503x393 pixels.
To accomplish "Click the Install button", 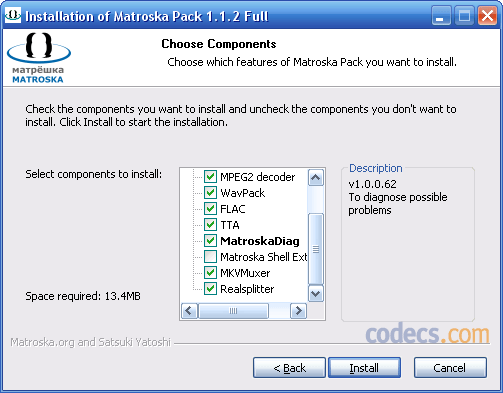I will [364, 368].
